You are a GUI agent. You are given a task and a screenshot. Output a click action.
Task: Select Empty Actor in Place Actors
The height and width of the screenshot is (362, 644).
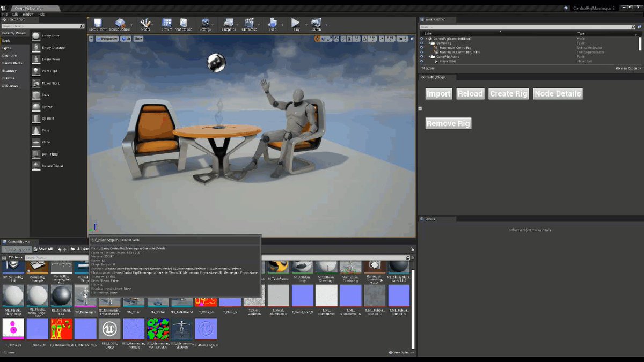[x=58, y=36]
